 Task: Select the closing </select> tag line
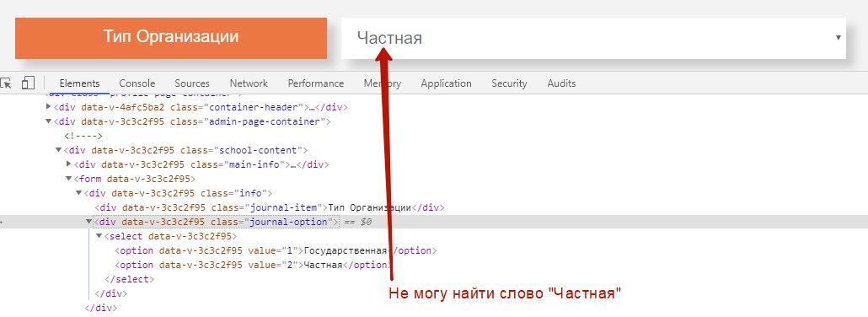(130, 279)
